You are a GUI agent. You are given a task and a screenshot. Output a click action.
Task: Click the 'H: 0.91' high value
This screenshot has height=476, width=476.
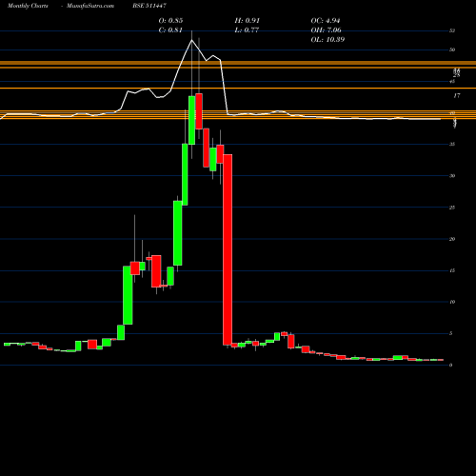point(248,21)
